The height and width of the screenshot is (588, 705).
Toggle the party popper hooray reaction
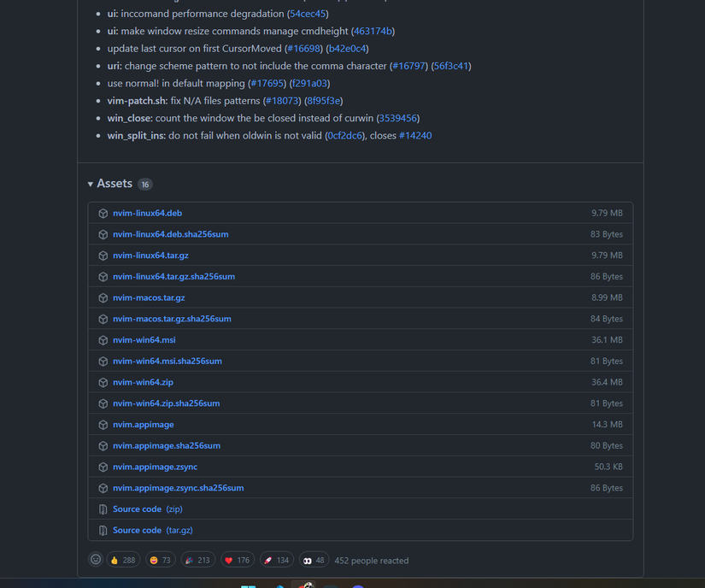197,560
